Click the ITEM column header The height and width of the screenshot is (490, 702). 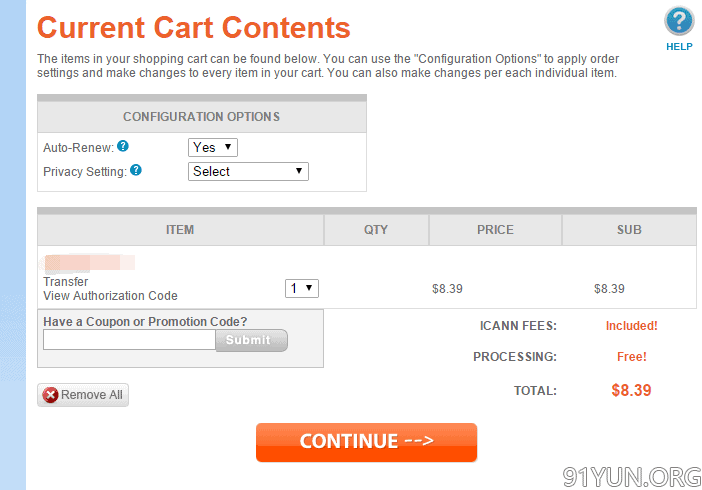180,230
